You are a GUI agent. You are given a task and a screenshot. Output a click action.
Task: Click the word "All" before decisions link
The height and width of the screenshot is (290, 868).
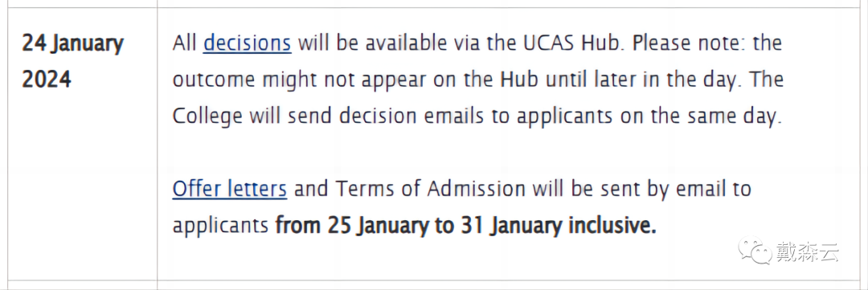click(x=184, y=43)
